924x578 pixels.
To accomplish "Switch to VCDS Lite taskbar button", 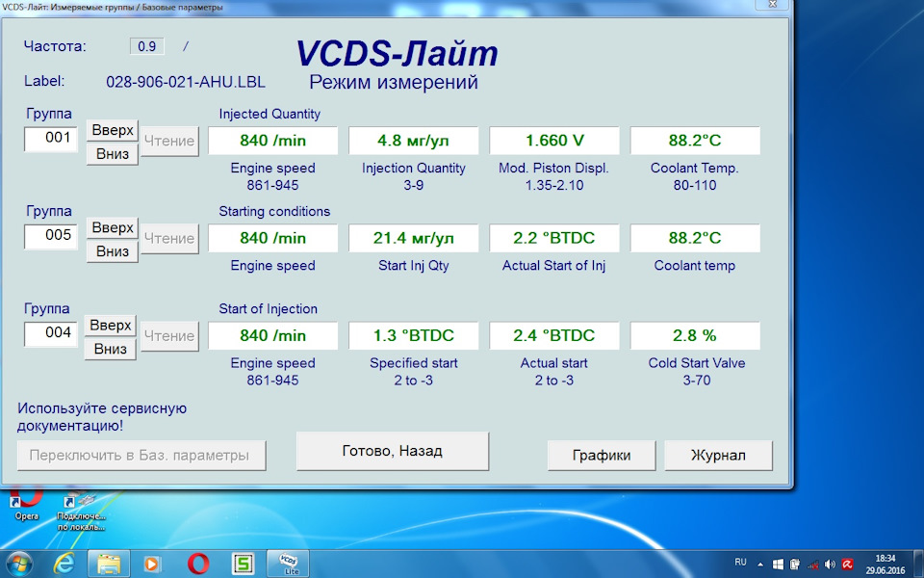I will point(289,564).
